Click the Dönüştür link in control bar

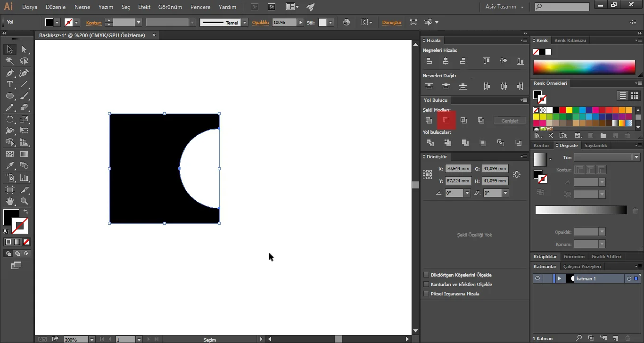(391, 22)
